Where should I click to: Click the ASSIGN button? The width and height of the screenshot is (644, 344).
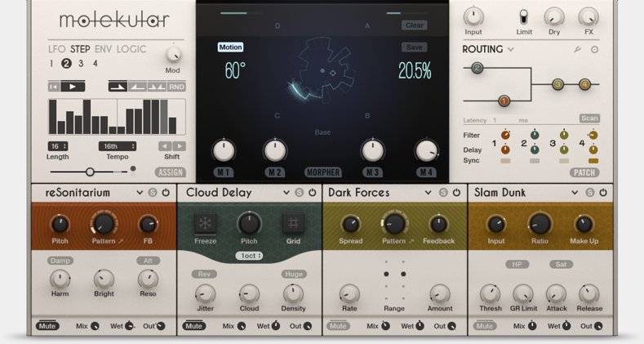[x=170, y=172]
